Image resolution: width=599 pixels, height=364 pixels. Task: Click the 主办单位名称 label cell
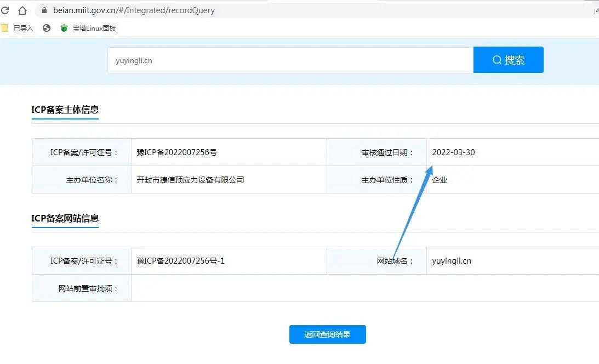(82, 179)
